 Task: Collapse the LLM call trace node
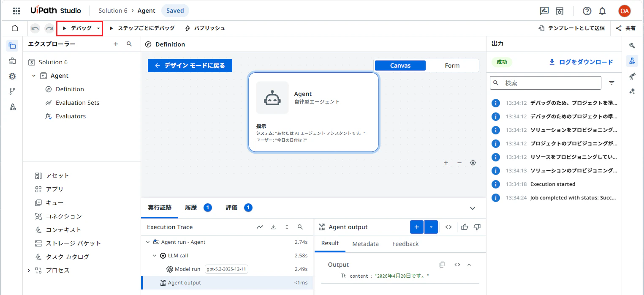pyautogui.click(x=154, y=256)
